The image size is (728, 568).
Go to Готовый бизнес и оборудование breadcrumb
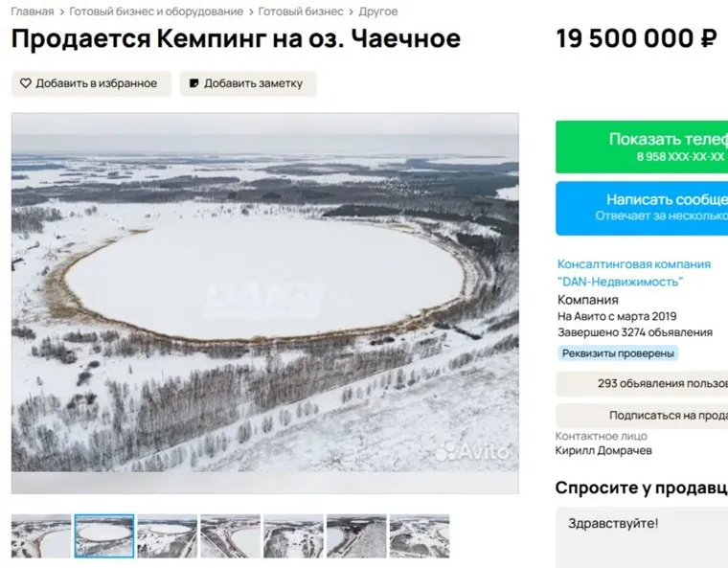coord(156,11)
